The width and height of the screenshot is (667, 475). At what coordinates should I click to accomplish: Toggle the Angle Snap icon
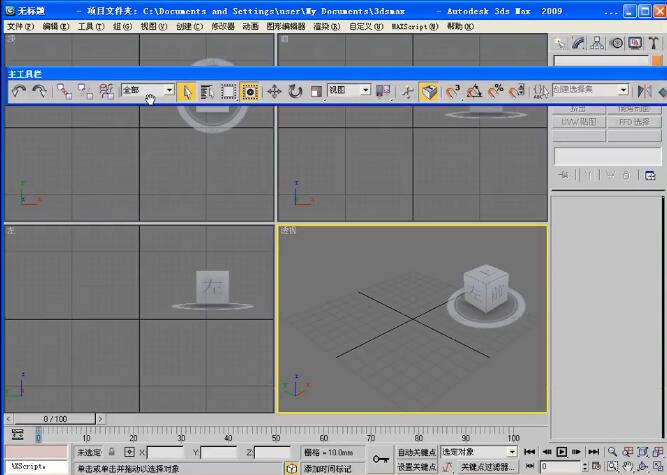474,91
